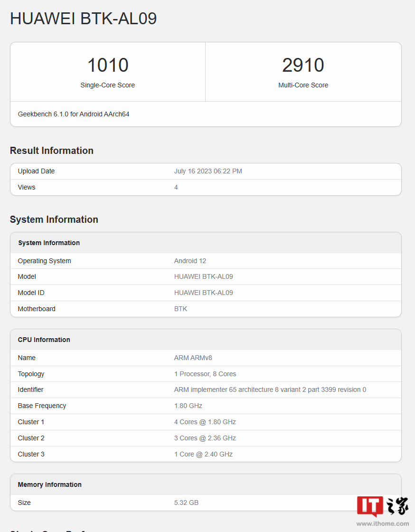Click the Android 12 operating system value

pos(190,261)
